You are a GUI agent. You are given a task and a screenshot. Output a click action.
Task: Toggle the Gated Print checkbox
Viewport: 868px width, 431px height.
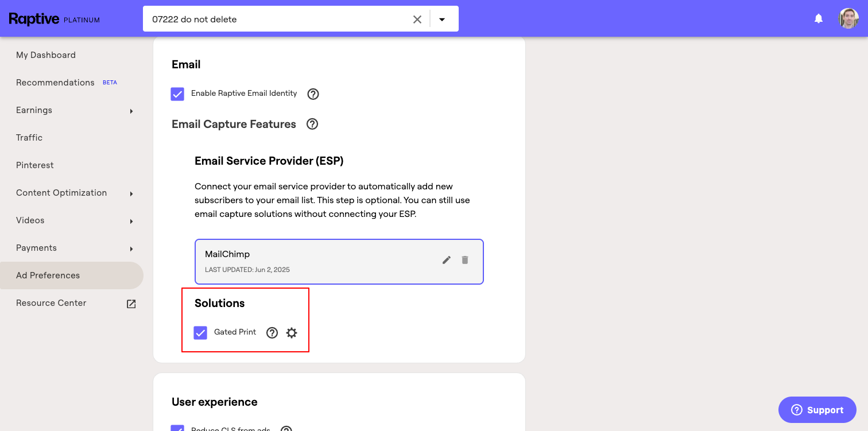click(x=200, y=333)
